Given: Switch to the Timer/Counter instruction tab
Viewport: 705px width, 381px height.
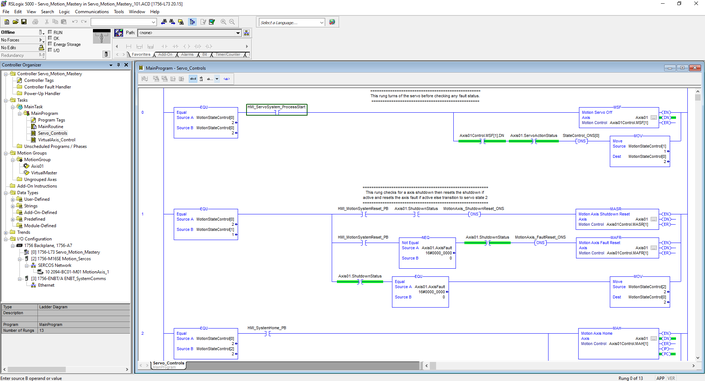Looking at the screenshot, I should (228, 55).
